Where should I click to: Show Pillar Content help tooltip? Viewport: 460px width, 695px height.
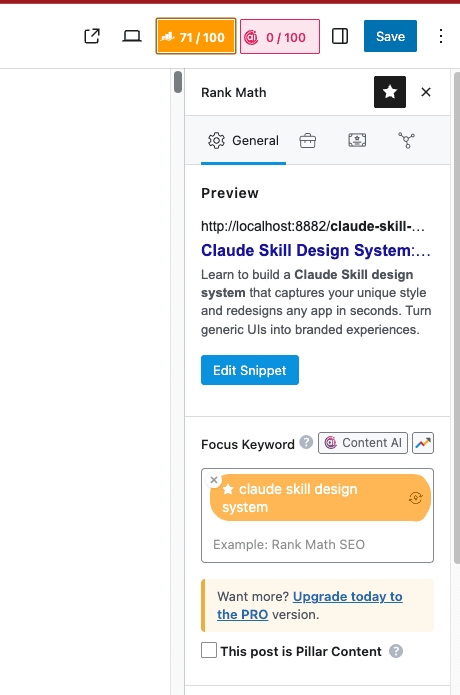(x=396, y=651)
